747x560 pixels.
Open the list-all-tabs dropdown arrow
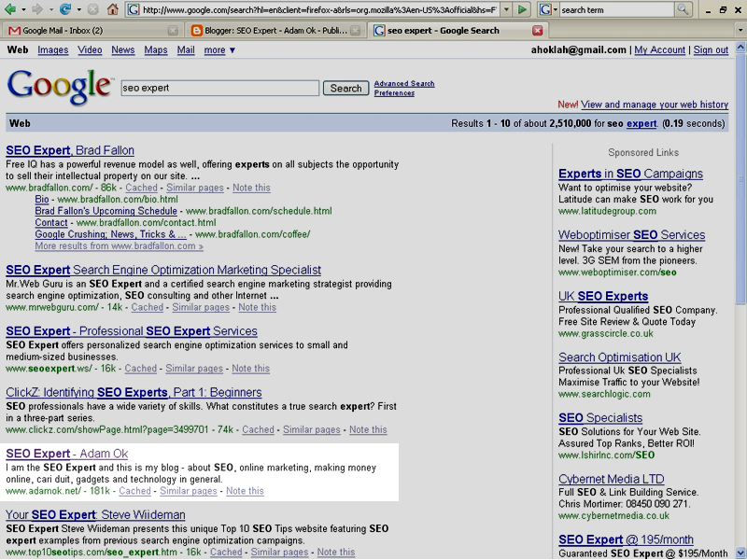point(740,31)
